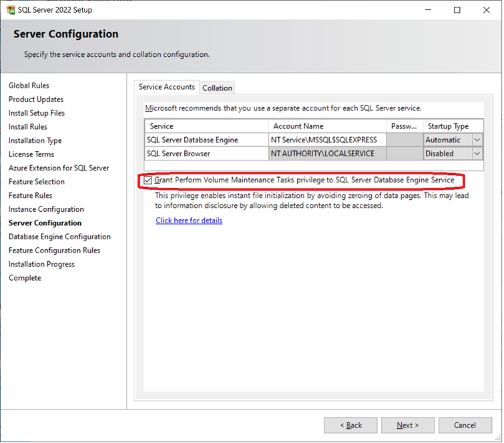This screenshot has height=443, width=504.
Task: Select the NT AUTHORITY\LOCALSERVICE cell
Action: (x=328, y=154)
